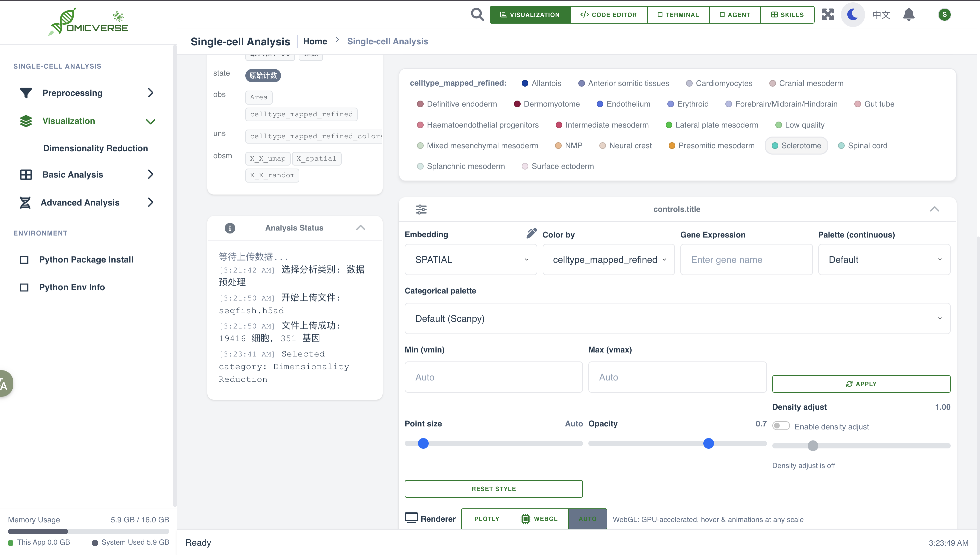Viewport: 980px width, 555px height.
Task: Toggle Sclerotome legend category
Action: click(796, 146)
